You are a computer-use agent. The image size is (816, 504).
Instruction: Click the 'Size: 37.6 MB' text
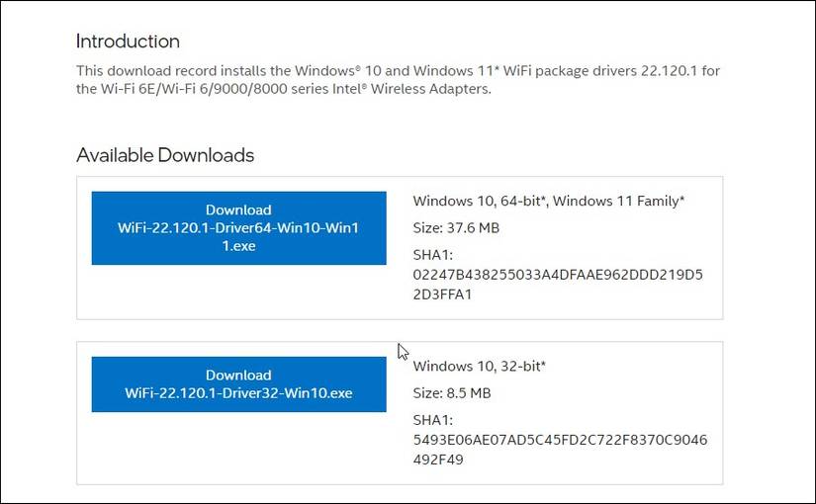(456, 228)
